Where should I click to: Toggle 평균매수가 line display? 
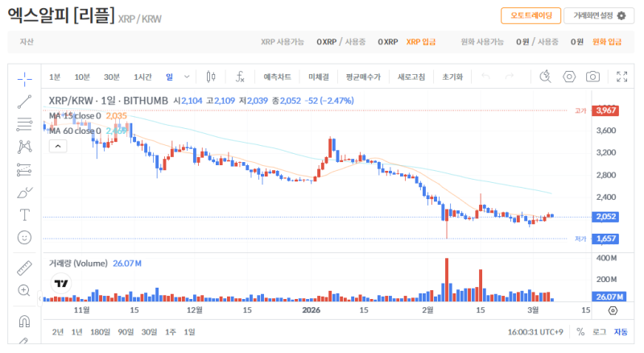[x=363, y=77]
